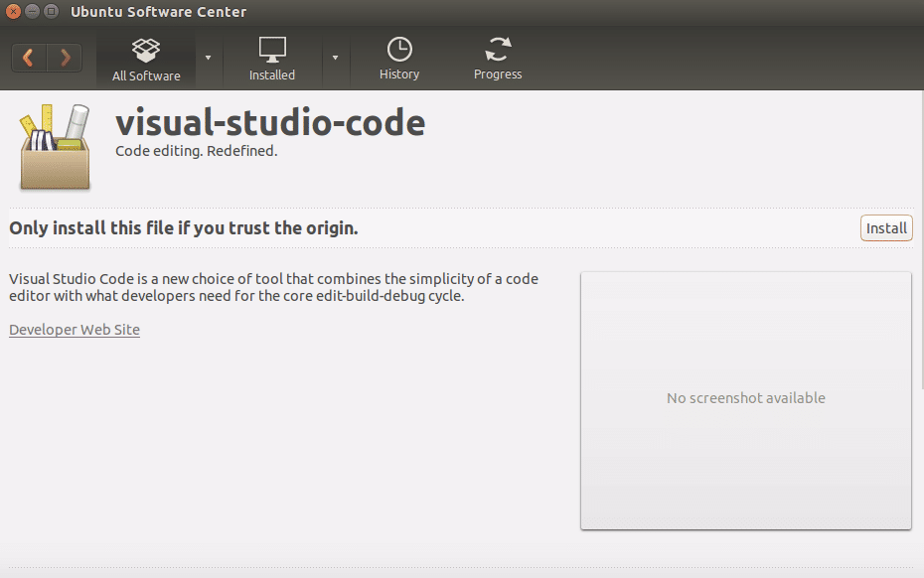Click the visual-studio-code title text
924x578 pixels.
pyautogui.click(x=270, y=122)
